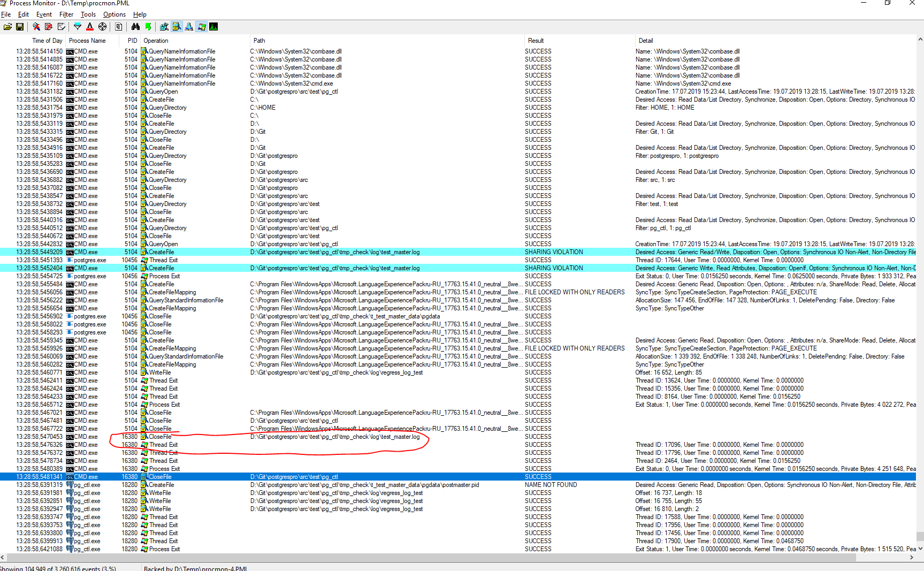Open the Tools menu

coord(88,14)
